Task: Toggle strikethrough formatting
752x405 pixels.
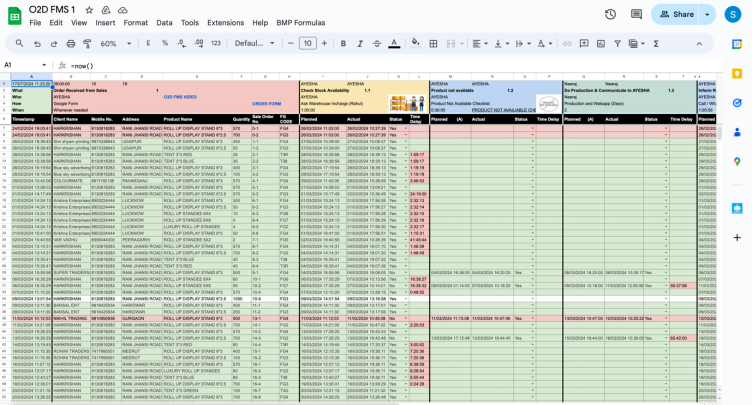Action: (377, 44)
